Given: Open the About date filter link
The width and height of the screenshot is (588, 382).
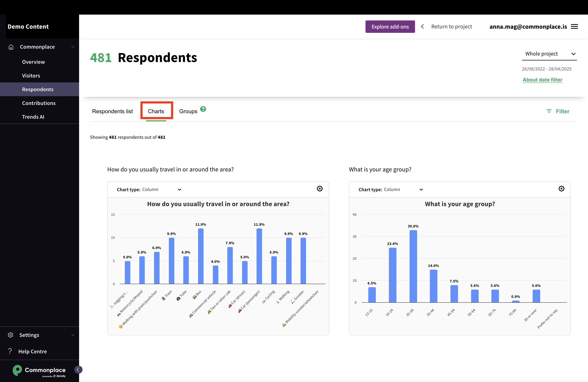Looking at the screenshot, I should (542, 80).
